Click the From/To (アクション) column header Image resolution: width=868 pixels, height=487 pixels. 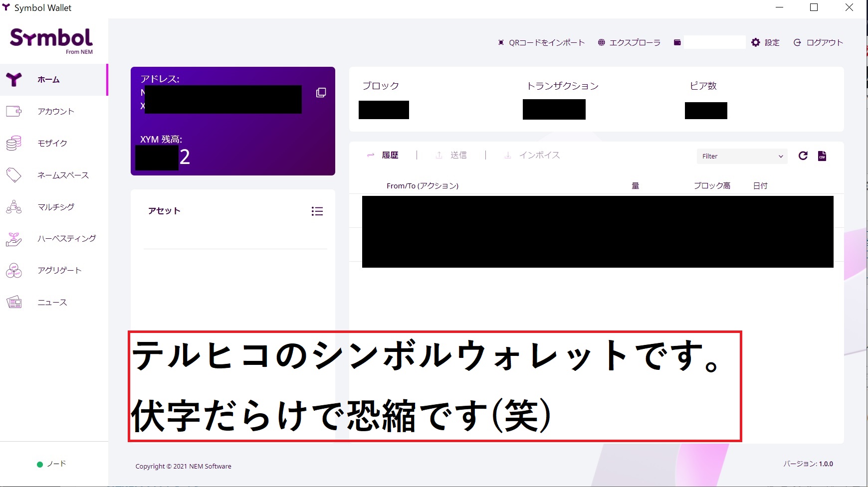[423, 186]
